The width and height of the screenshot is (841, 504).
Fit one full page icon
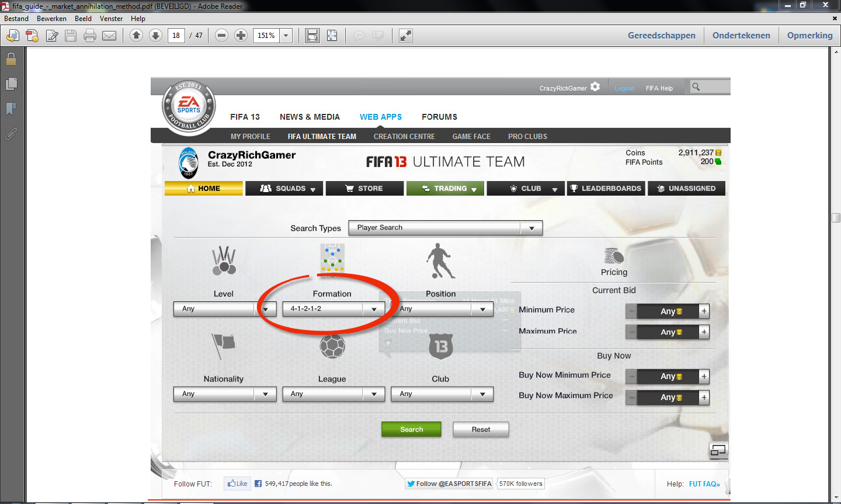(x=332, y=36)
